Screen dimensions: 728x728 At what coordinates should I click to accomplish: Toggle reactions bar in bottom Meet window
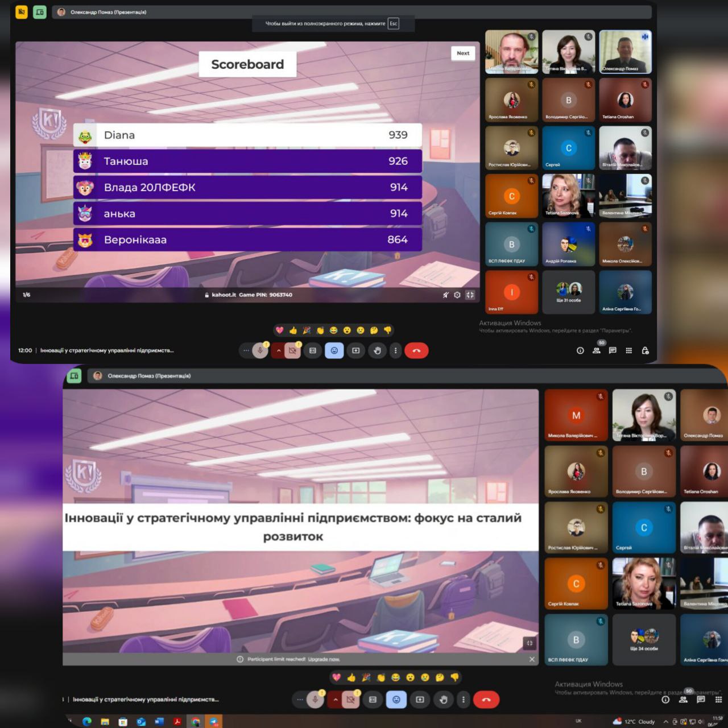[396, 700]
